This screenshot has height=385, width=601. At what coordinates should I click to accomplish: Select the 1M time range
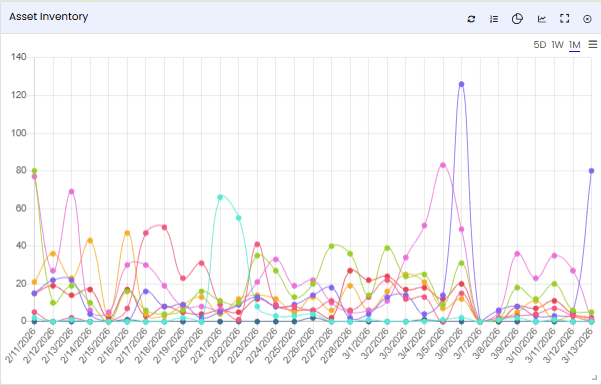coord(575,45)
